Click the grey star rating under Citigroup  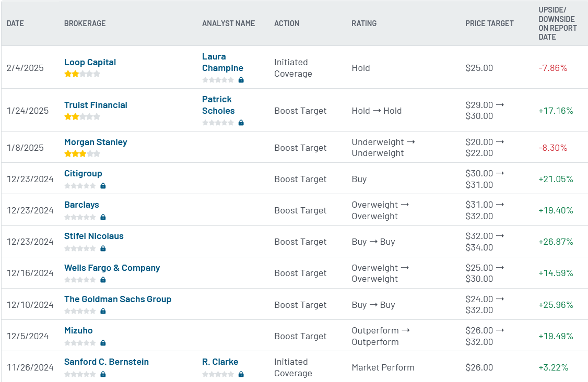[x=80, y=186]
